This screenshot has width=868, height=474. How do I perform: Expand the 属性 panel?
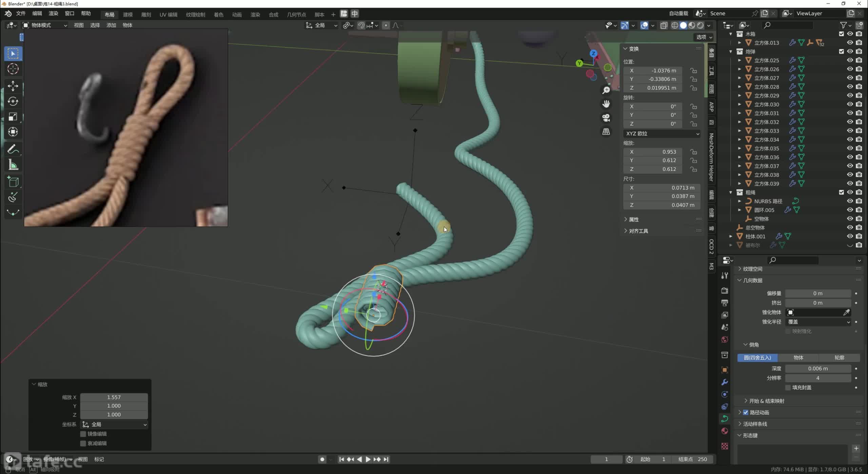point(634,219)
